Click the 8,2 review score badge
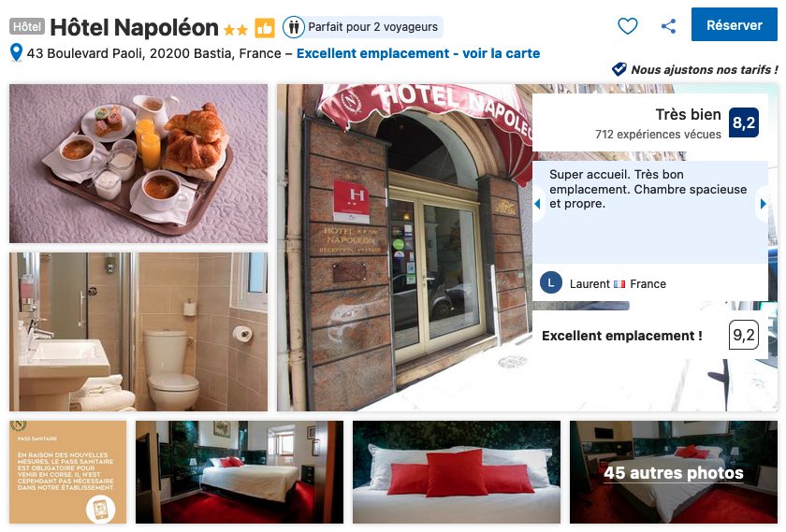 [743, 122]
